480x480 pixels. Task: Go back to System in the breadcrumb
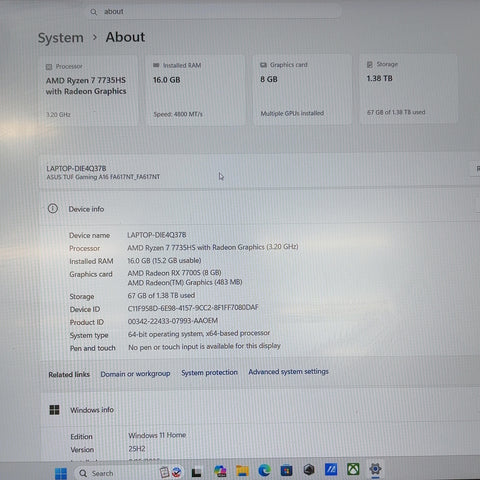61,38
